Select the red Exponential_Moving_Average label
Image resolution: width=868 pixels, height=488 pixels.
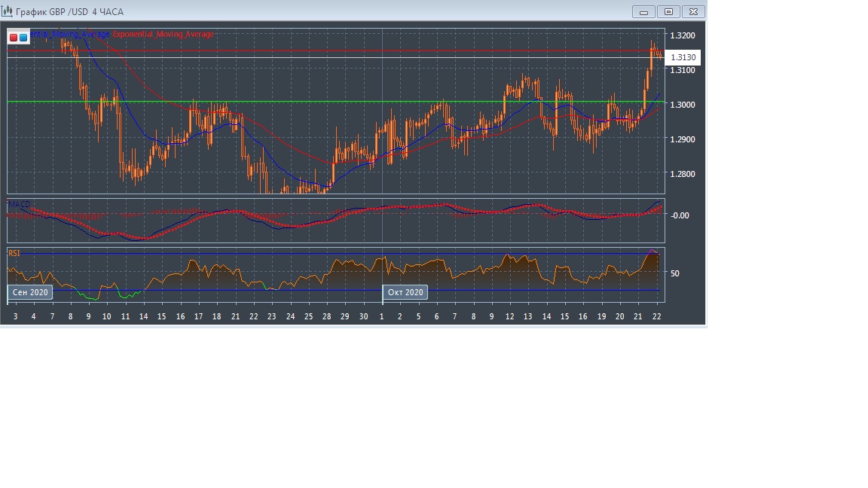163,35
